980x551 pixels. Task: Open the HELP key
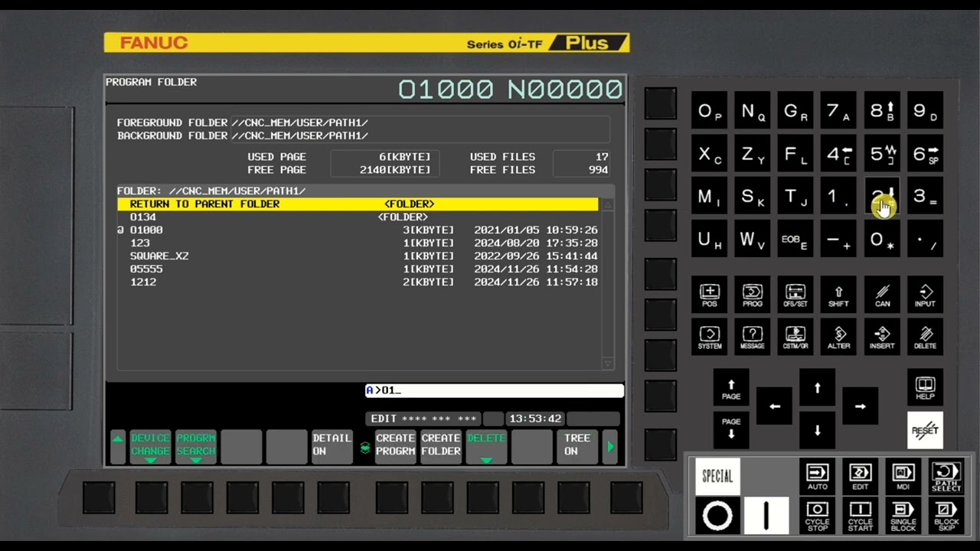coord(925,388)
